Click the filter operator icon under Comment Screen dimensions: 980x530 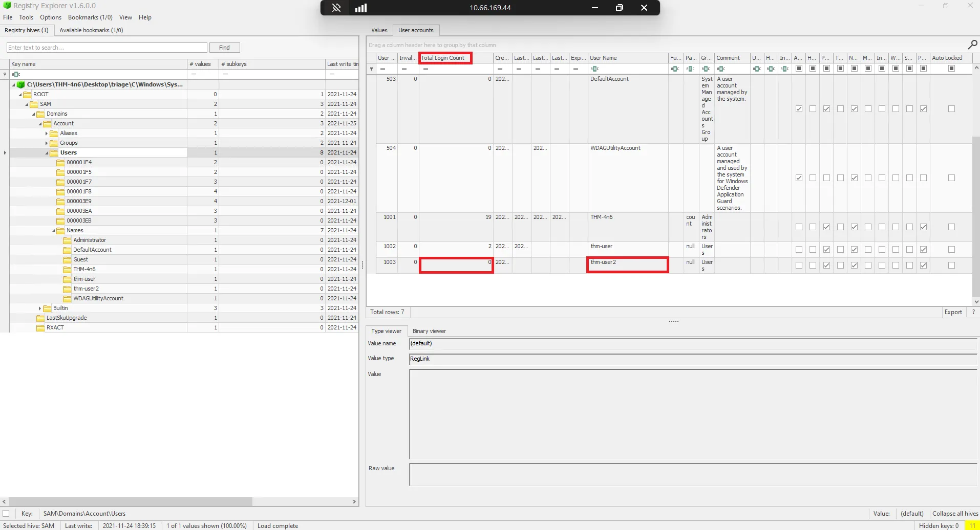tap(721, 69)
